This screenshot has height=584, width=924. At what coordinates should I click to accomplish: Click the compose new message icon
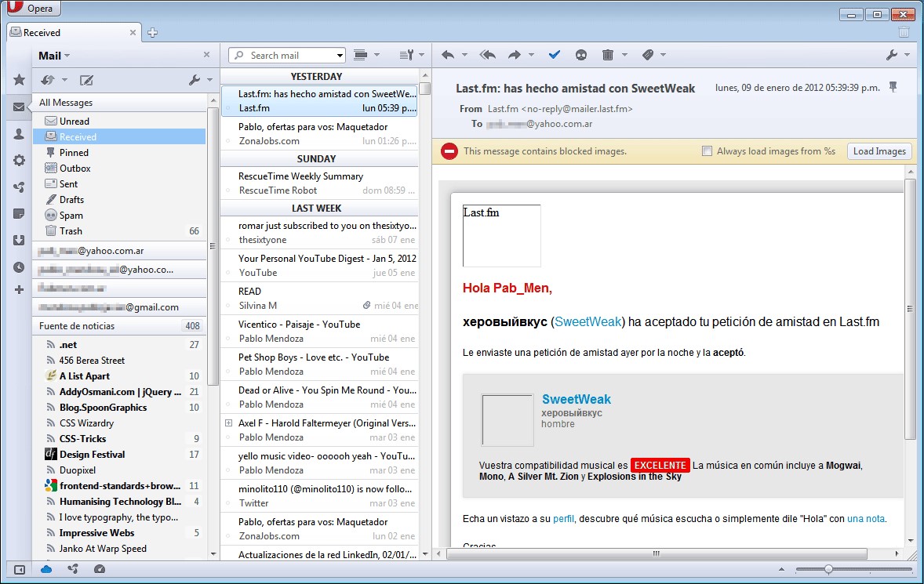coord(86,80)
